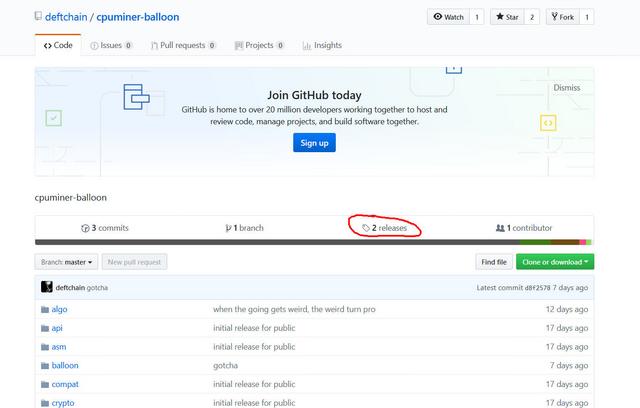Click the folder icon beside compat
The height and width of the screenshot is (408, 640).
coord(45,385)
